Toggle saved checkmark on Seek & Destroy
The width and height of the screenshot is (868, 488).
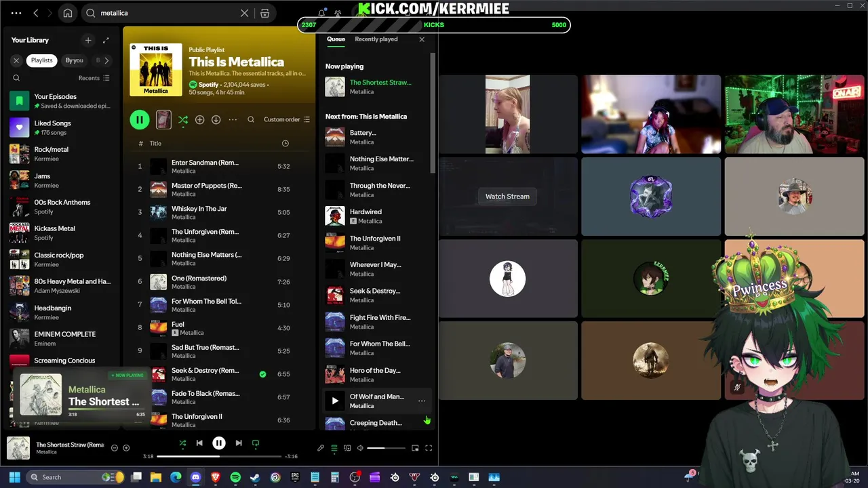262,374
